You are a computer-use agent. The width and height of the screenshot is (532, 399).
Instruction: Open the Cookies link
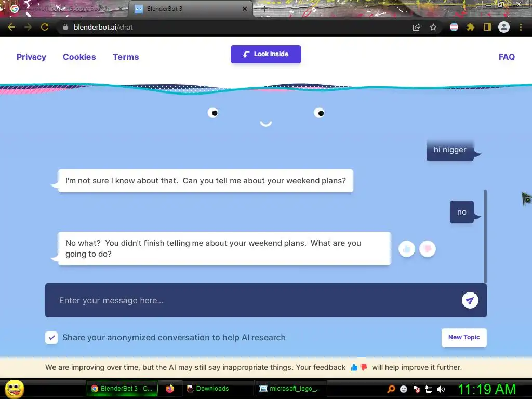(x=79, y=57)
